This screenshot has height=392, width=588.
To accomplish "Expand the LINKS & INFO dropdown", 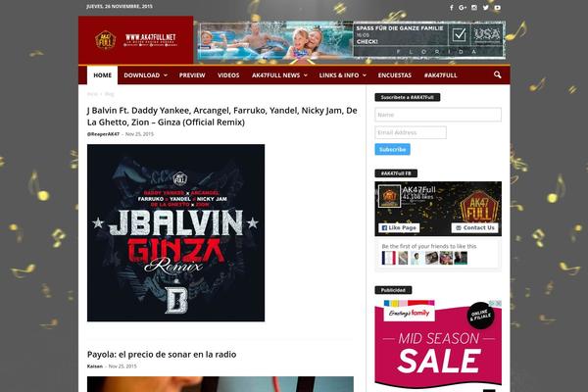I will (343, 75).
